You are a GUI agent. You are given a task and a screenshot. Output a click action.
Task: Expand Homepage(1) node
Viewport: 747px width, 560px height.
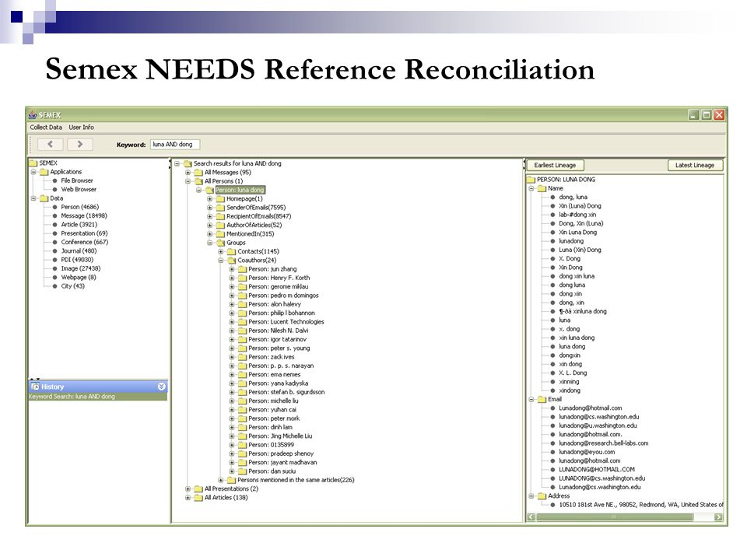[x=209, y=199]
